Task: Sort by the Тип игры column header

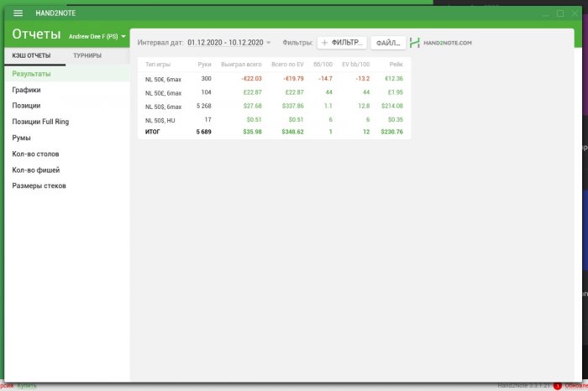Action: tap(158, 65)
